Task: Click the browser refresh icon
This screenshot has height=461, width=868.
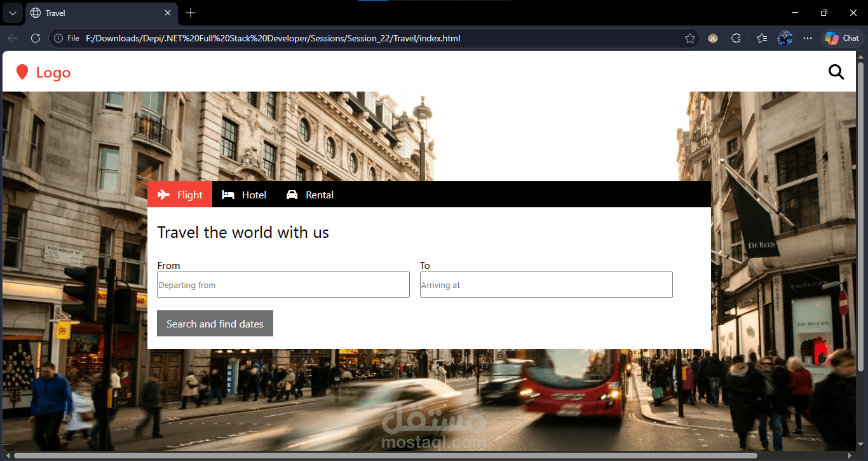Action: [x=36, y=38]
